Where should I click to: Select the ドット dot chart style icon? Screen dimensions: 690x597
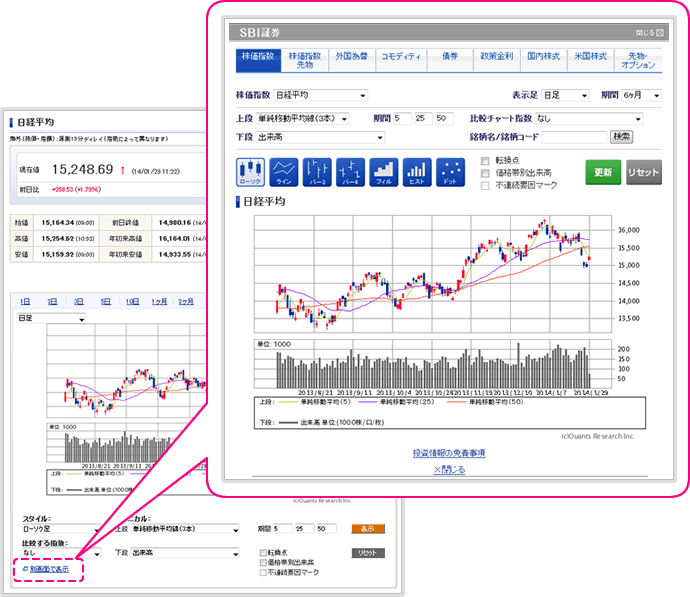click(450, 172)
